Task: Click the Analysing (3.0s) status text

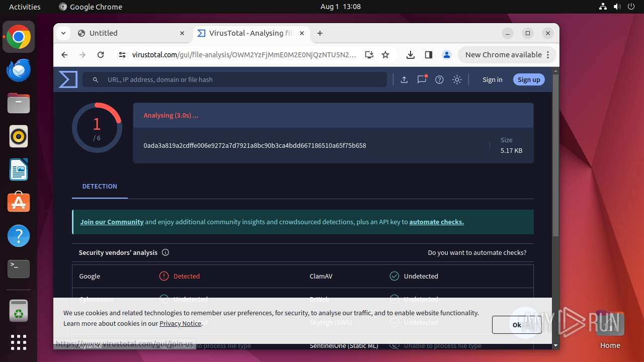Action: (171, 115)
